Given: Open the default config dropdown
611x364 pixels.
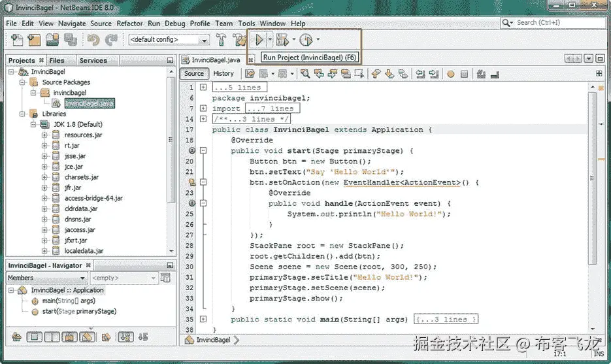Looking at the screenshot, I should (x=169, y=39).
